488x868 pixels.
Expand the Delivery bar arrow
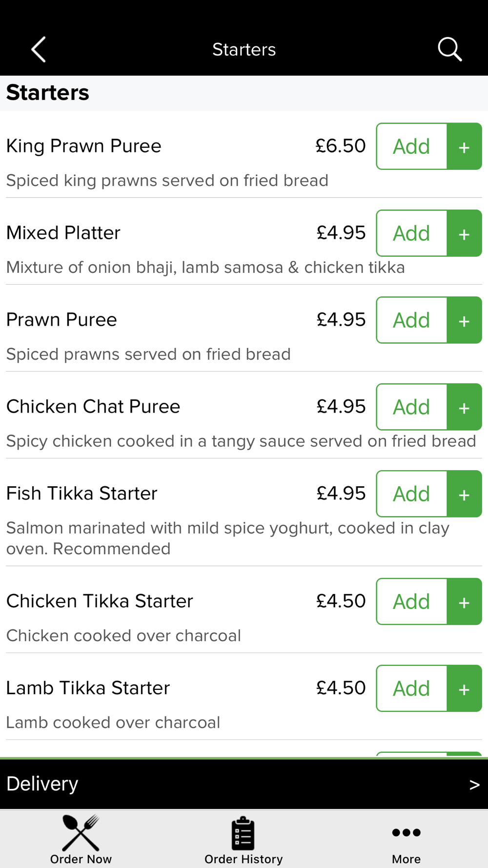pyautogui.click(x=474, y=785)
